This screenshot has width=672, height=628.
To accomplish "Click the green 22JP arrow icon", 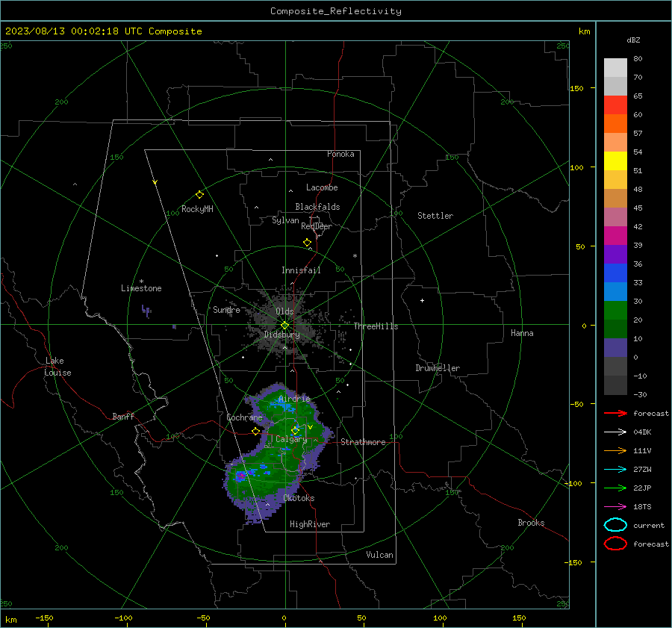I will click(x=615, y=488).
